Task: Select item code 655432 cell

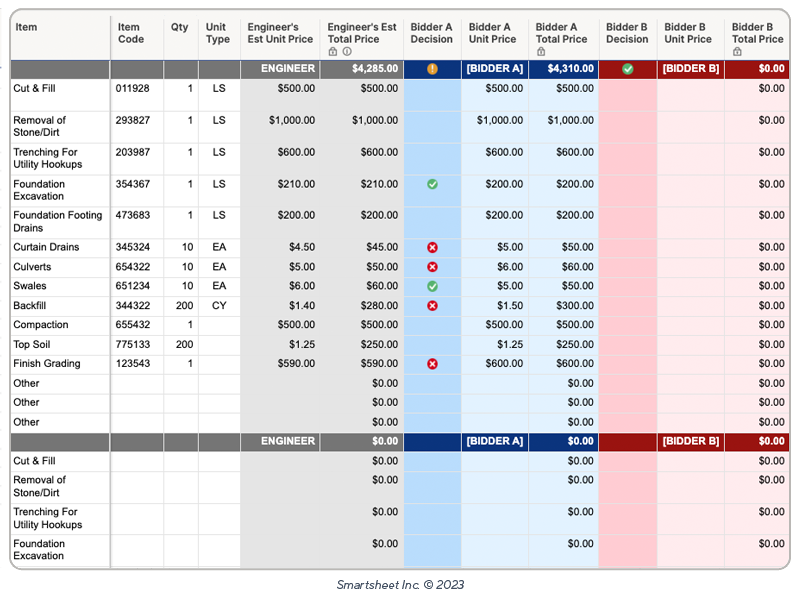Action: point(137,325)
